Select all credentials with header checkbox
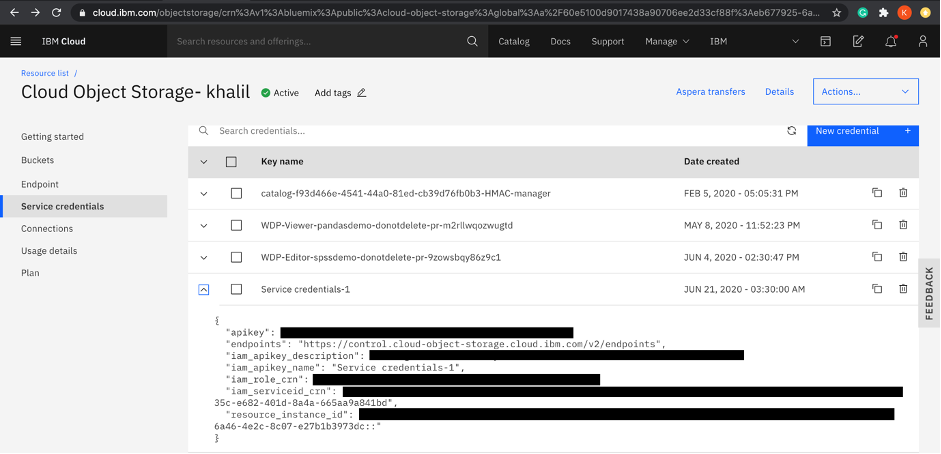941x454 pixels. (x=231, y=161)
